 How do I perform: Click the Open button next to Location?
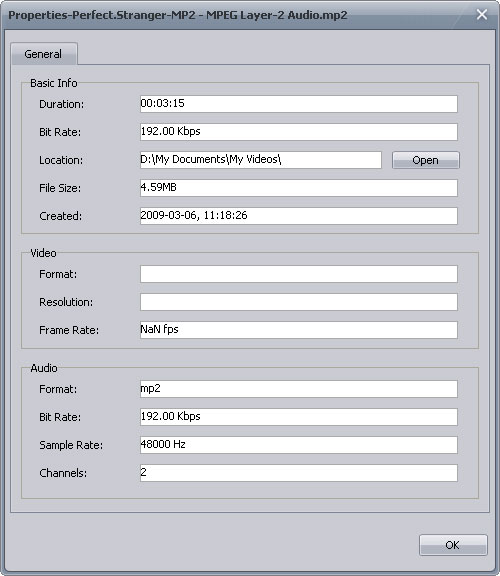point(425,160)
